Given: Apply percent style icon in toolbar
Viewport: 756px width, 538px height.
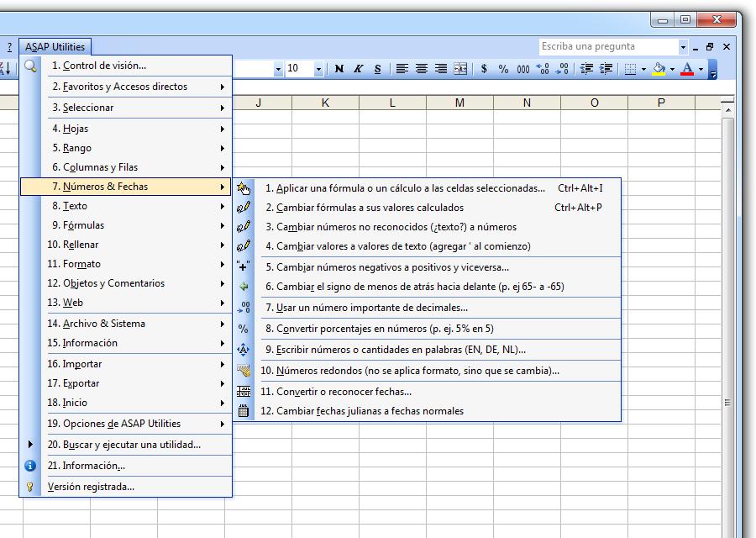Looking at the screenshot, I should point(503,69).
